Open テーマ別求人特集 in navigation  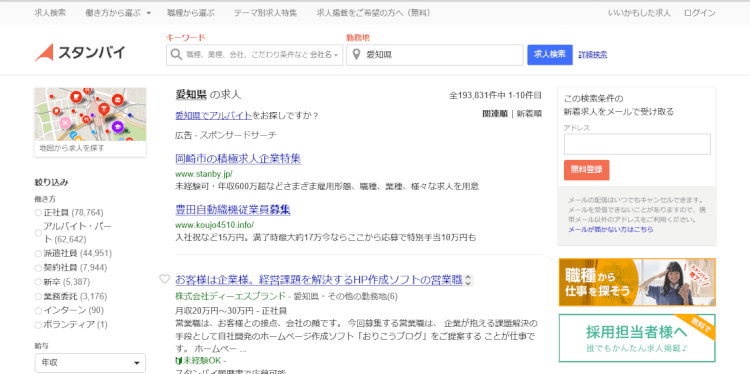click(265, 13)
